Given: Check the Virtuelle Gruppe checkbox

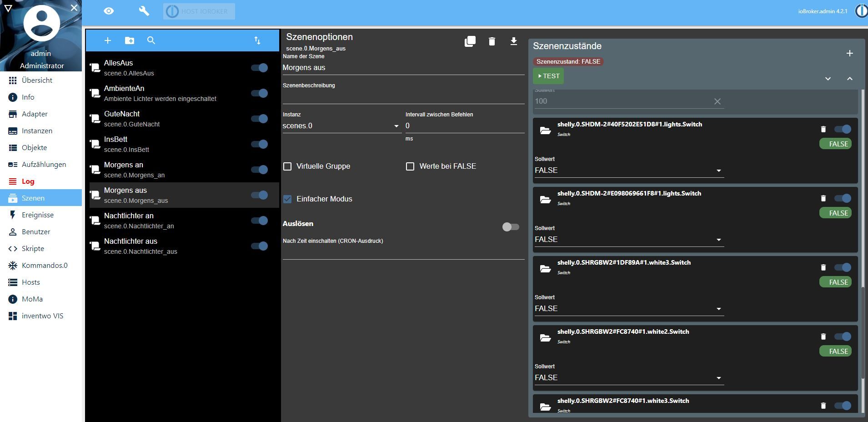Looking at the screenshot, I should pyautogui.click(x=287, y=166).
